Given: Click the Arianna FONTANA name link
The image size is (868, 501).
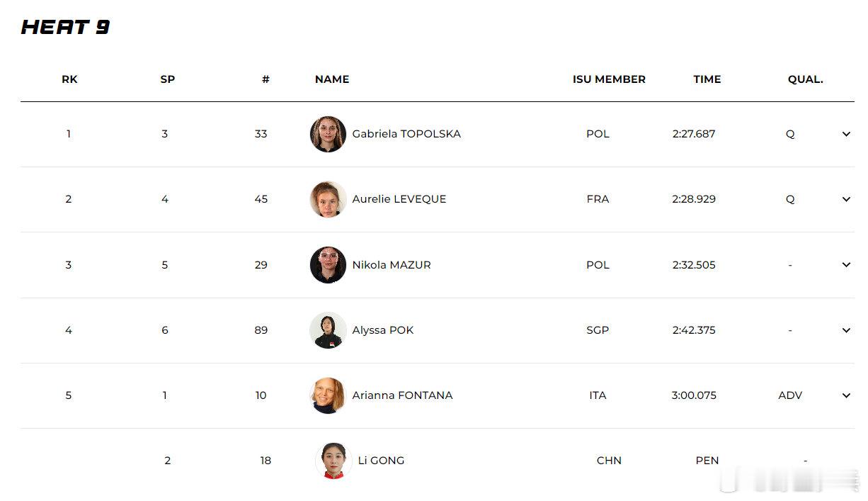Looking at the screenshot, I should (402, 395).
